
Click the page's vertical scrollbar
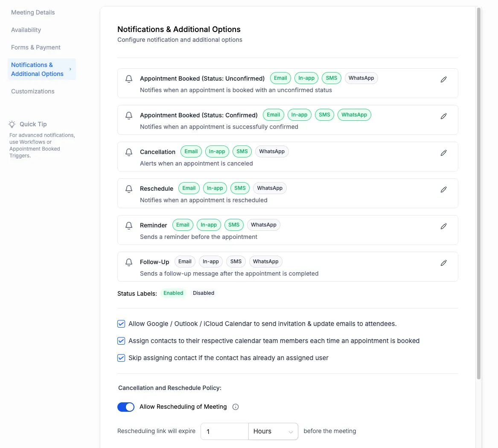479,192
